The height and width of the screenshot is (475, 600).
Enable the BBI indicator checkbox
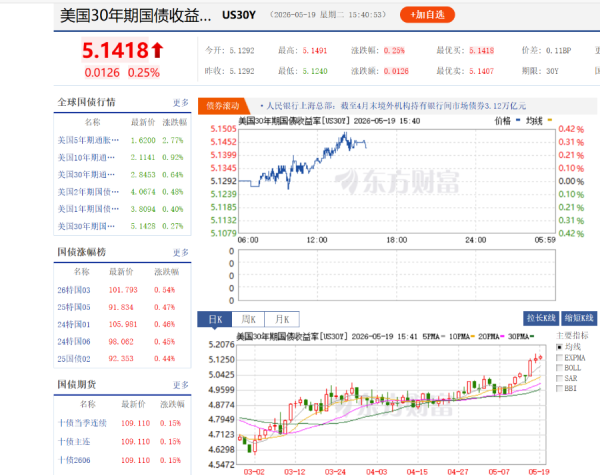(559, 388)
